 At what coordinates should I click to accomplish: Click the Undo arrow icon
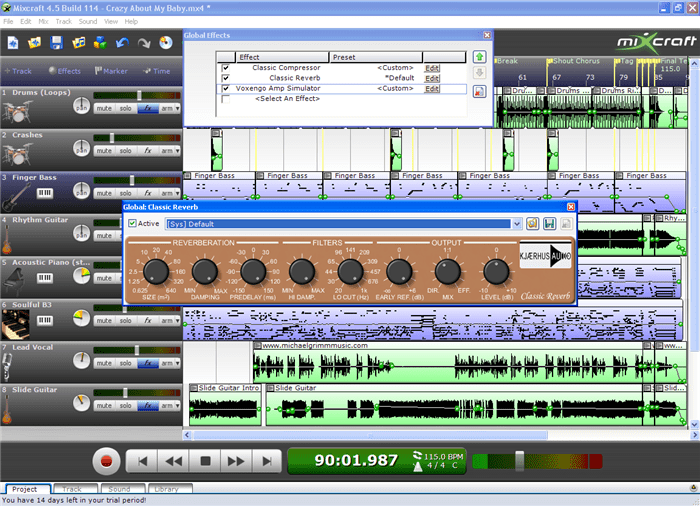(x=122, y=43)
